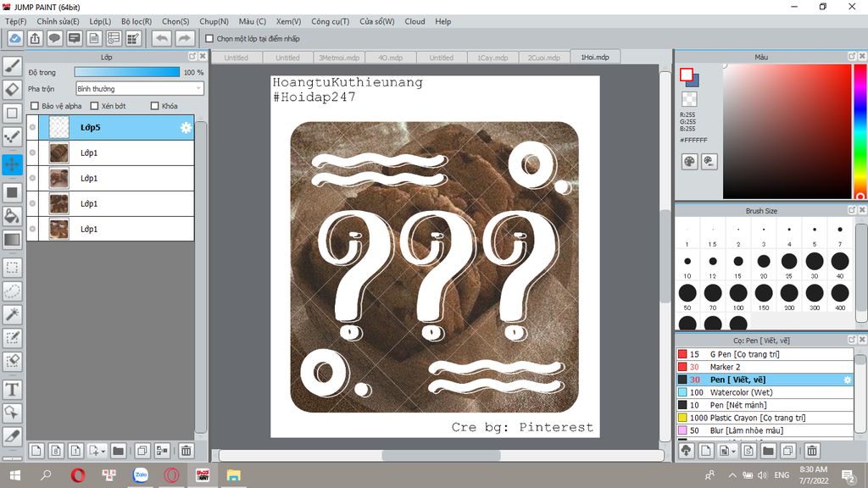Image resolution: width=868 pixels, height=488 pixels.
Task: Enable 'Khóa' layer lock checkbox
Action: click(x=155, y=106)
